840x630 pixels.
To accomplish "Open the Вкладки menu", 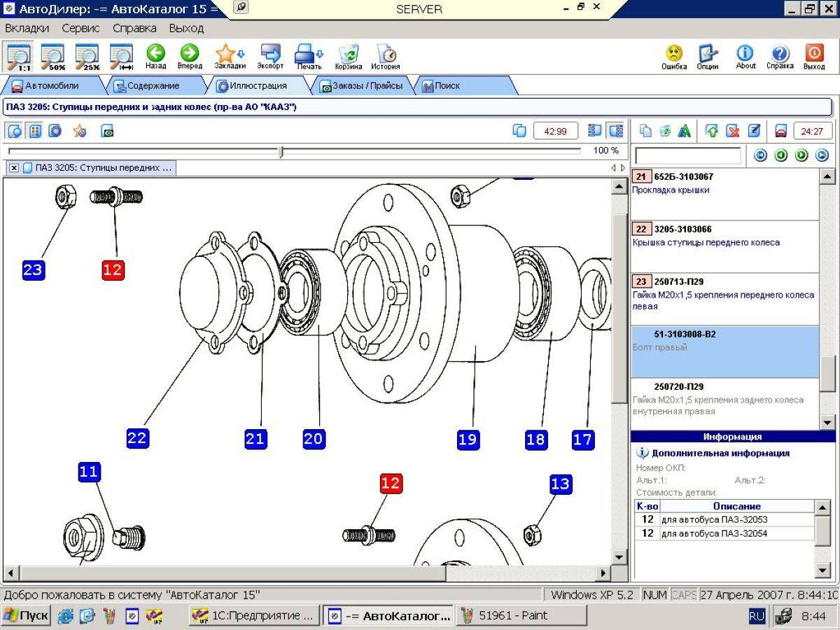I will coord(27,29).
